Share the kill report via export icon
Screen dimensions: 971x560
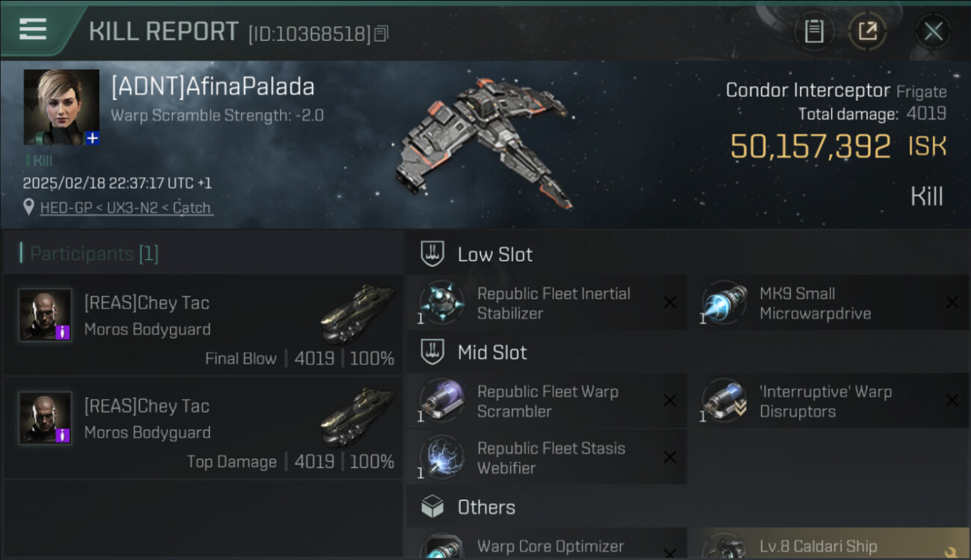pyautogui.click(x=867, y=31)
